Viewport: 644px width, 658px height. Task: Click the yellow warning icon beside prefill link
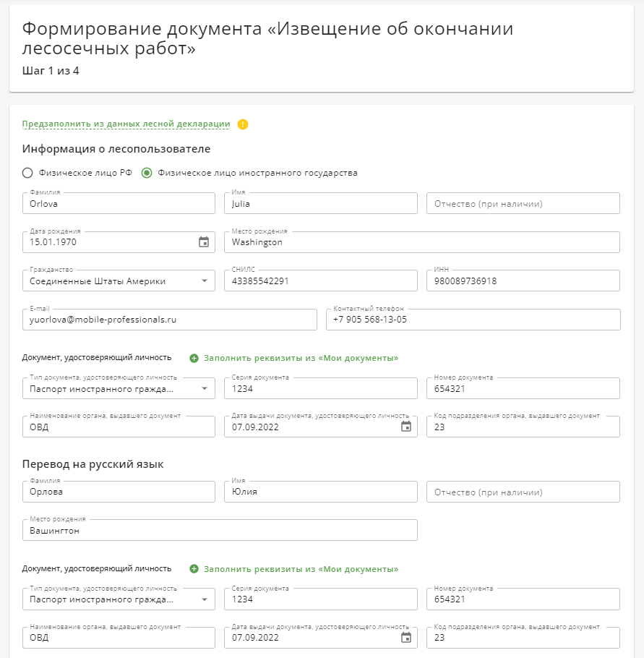[x=243, y=124]
